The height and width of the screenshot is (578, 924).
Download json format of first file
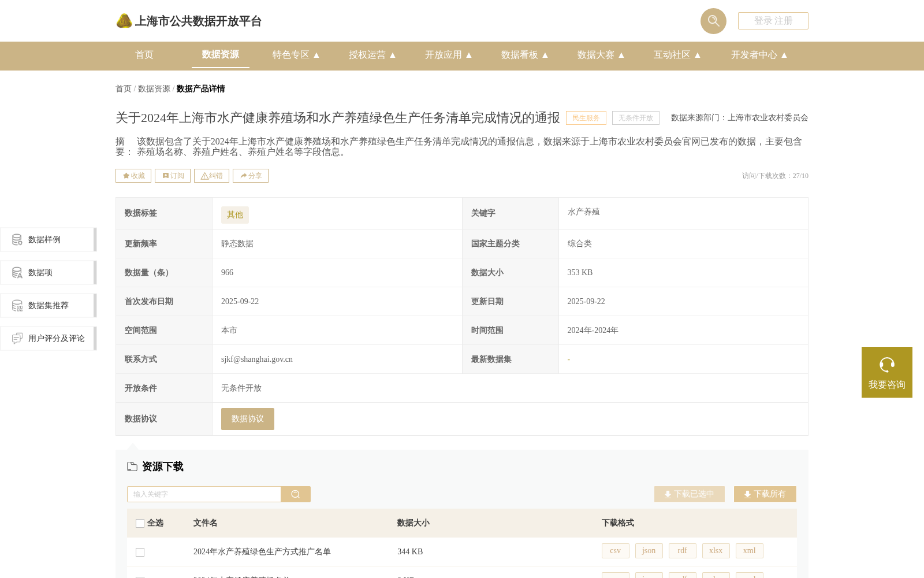(x=649, y=551)
